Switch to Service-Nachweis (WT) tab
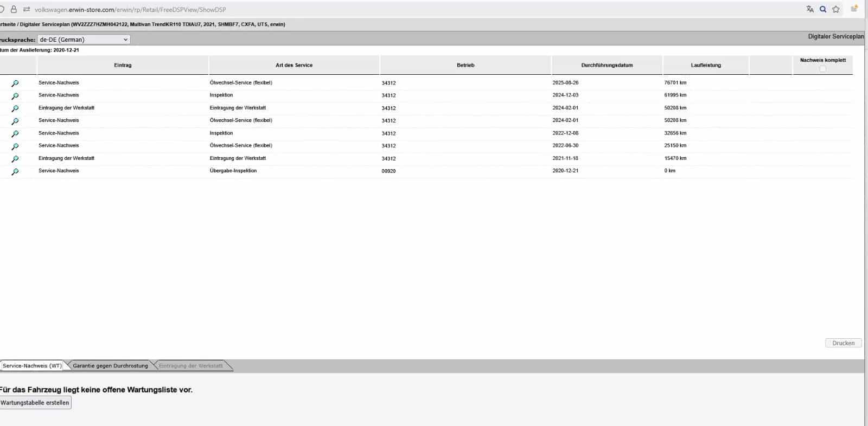The image size is (868, 426). coord(33,366)
